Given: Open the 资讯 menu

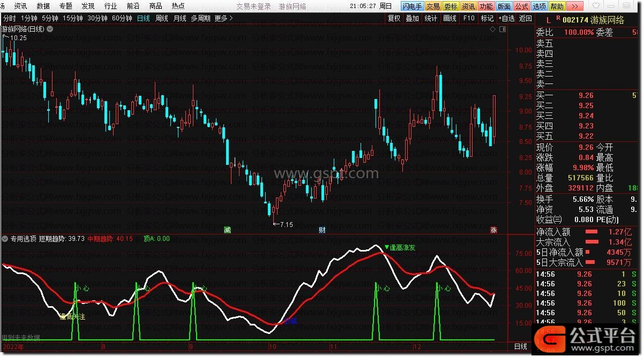Looking at the screenshot, I should click(20, 6).
